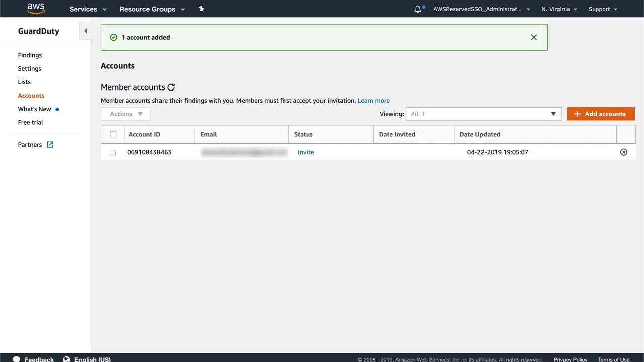Image resolution: width=644 pixels, height=362 pixels.
Task: Open the Terms of Use link
Action: tap(614, 359)
